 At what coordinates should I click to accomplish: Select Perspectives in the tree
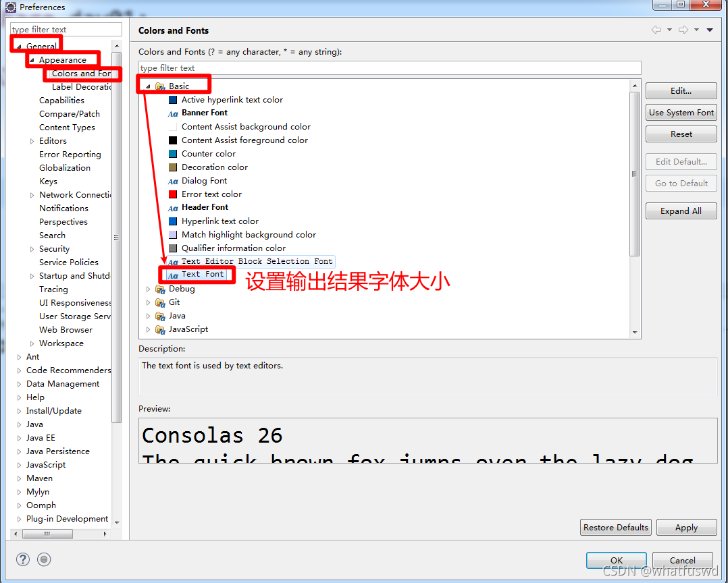coord(63,222)
